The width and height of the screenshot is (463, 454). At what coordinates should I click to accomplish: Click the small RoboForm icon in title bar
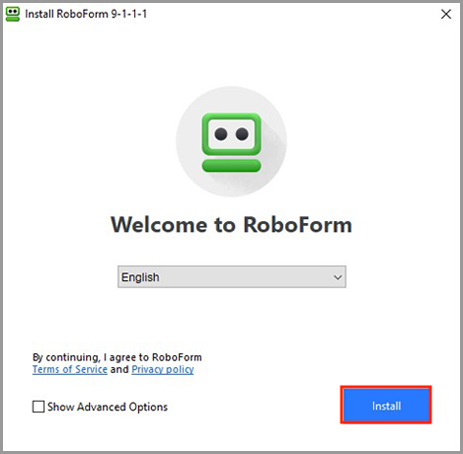(13, 14)
